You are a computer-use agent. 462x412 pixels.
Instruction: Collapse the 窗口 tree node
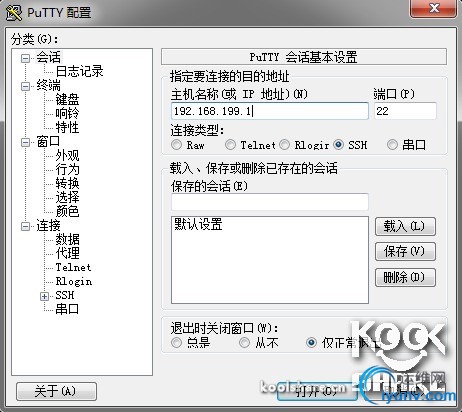[x=25, y=143]
